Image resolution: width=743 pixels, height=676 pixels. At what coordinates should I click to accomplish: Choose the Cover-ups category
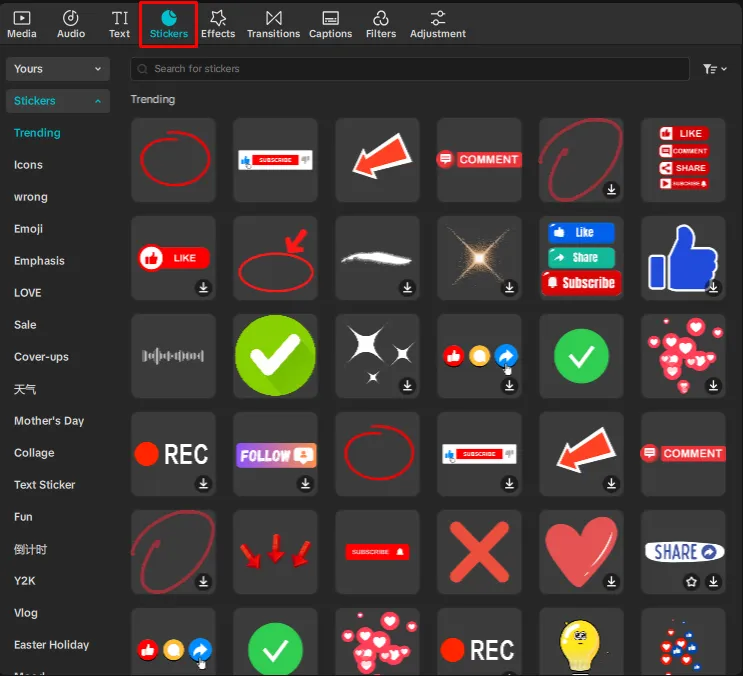click(41, 357)
